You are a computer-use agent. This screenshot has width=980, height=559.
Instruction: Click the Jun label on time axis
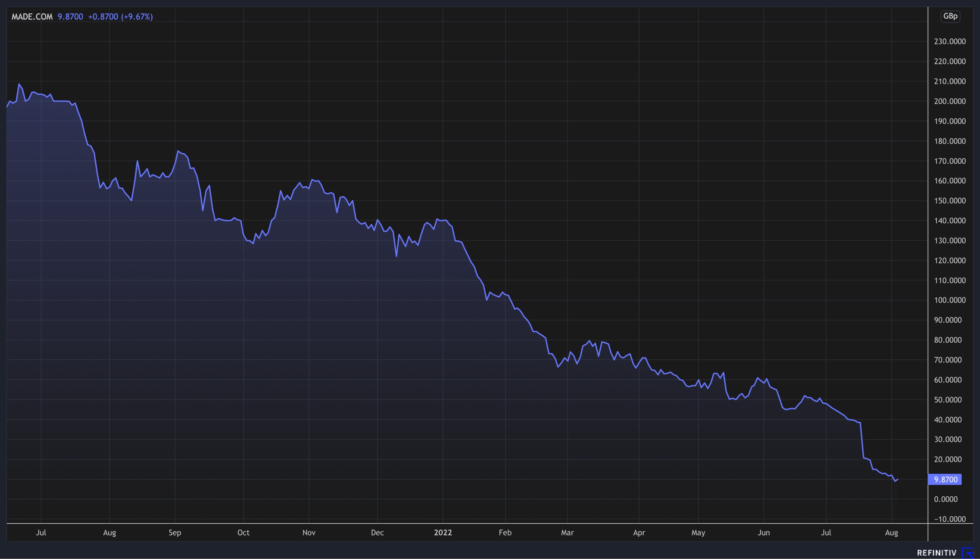click(764, 533)
